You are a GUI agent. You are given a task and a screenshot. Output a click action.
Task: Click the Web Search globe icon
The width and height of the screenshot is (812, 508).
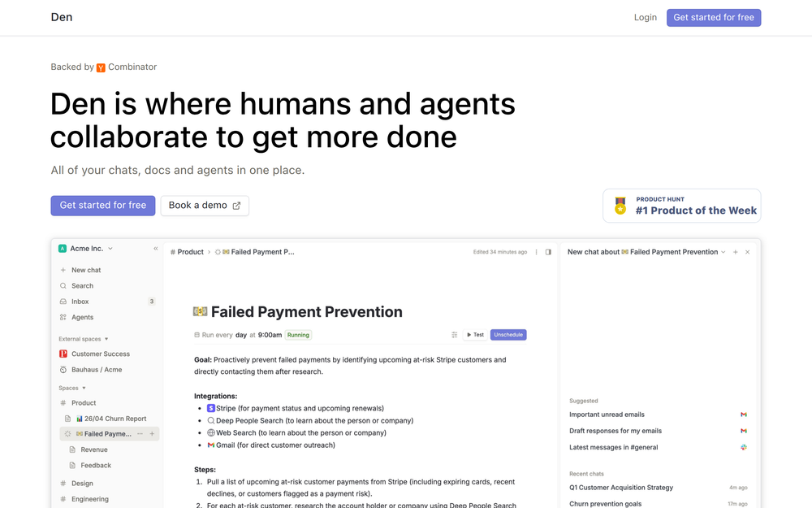211,433
